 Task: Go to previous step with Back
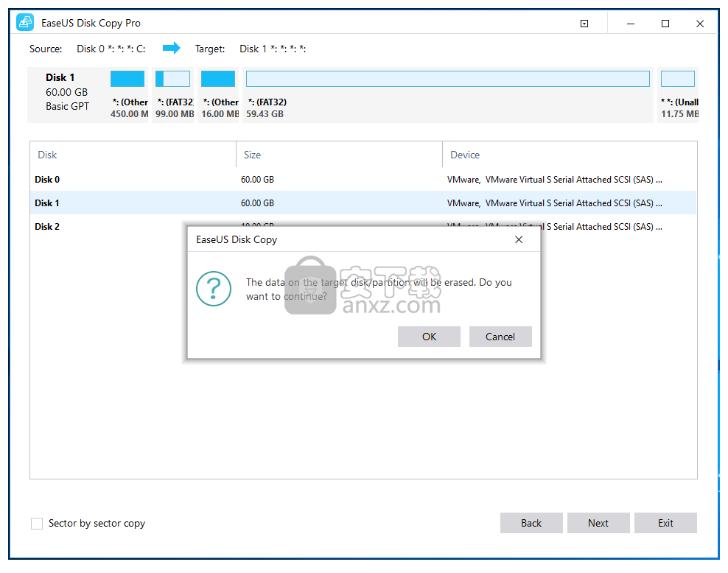click(x=531, y=523)
